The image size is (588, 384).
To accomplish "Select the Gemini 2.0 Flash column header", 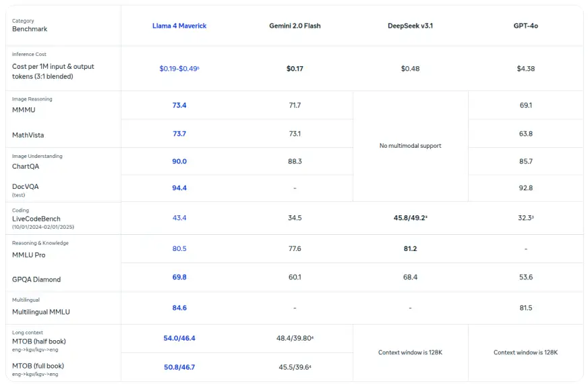I will tap(295, 26).
